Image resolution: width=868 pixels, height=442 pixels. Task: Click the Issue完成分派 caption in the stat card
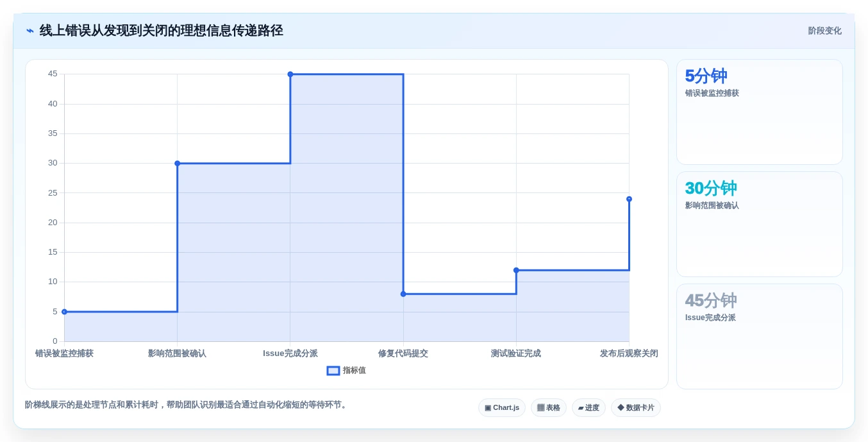[x=710, y=318]
